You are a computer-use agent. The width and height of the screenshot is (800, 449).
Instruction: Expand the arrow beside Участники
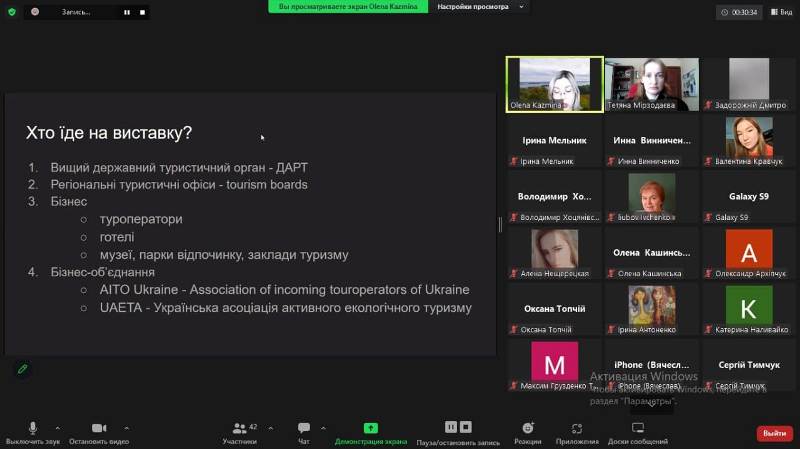271,428
